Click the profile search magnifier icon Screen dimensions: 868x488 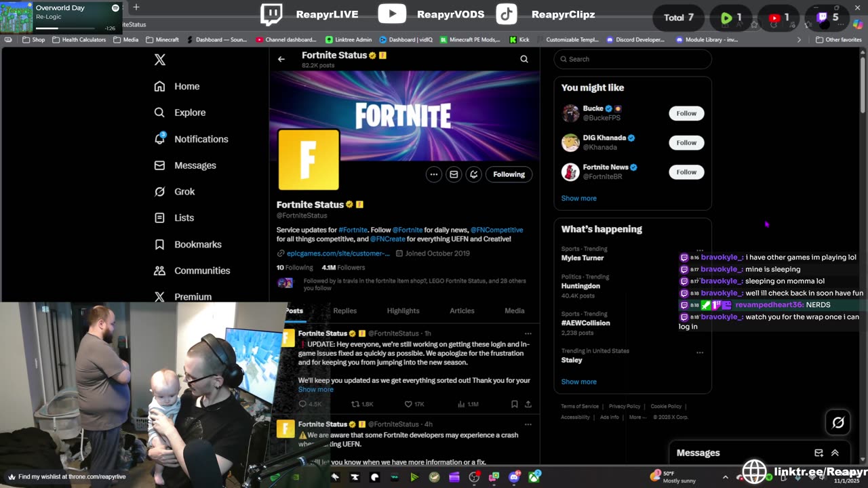524,59
